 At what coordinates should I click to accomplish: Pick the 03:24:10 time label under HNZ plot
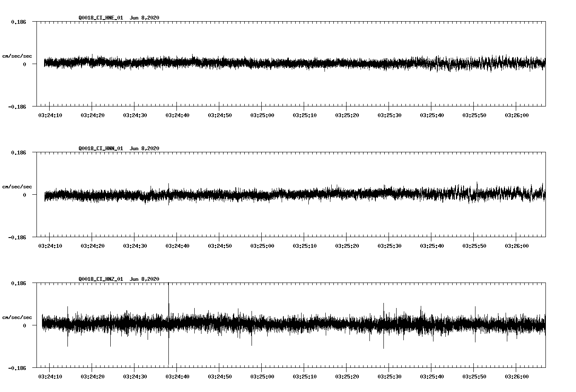pos(50,376)
